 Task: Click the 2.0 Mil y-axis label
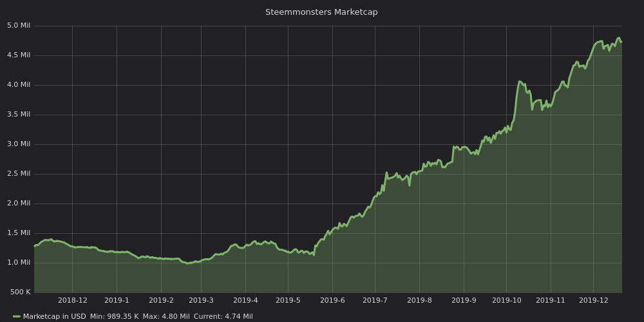pos(19,204)
